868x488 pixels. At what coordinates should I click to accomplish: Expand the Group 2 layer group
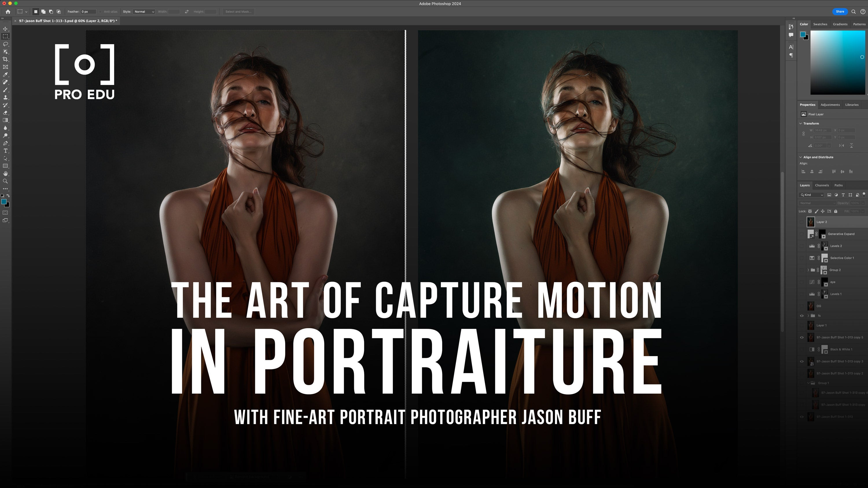(x=808, y=270)
